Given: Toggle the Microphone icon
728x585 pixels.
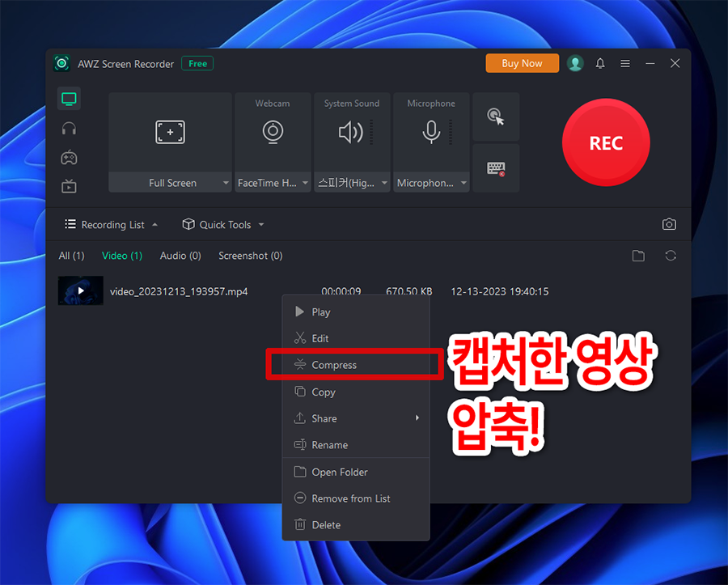Looking at the screenshot, I should point(431,133).
